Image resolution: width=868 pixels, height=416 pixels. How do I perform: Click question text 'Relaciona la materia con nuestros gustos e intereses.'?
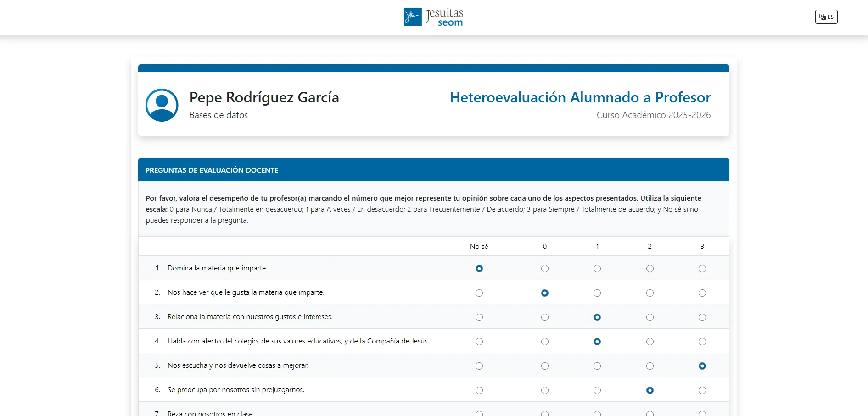click(x=250, y=317)
